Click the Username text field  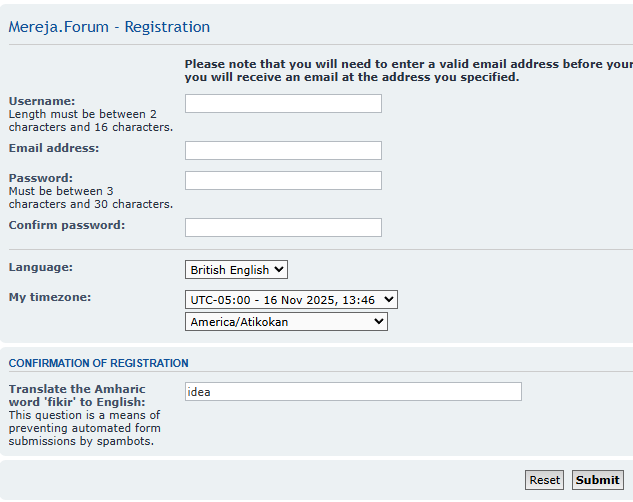pos(283,104)
